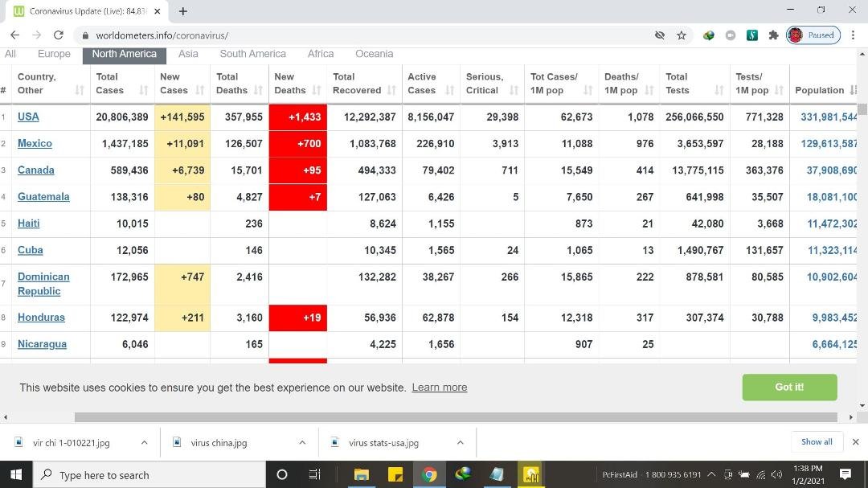Switch to the Europe tab
This screenshot has width=868, height=488.
pyautogui.click(x=54, y=54)
